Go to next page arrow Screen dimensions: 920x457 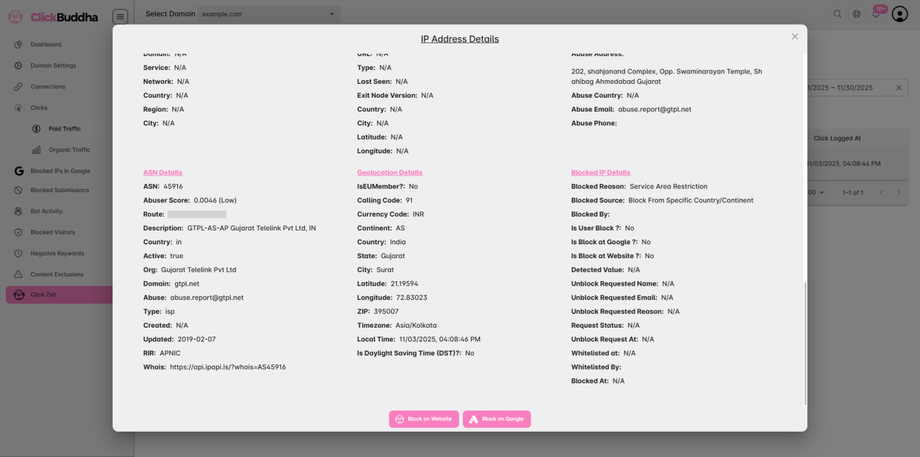point(899,192)
